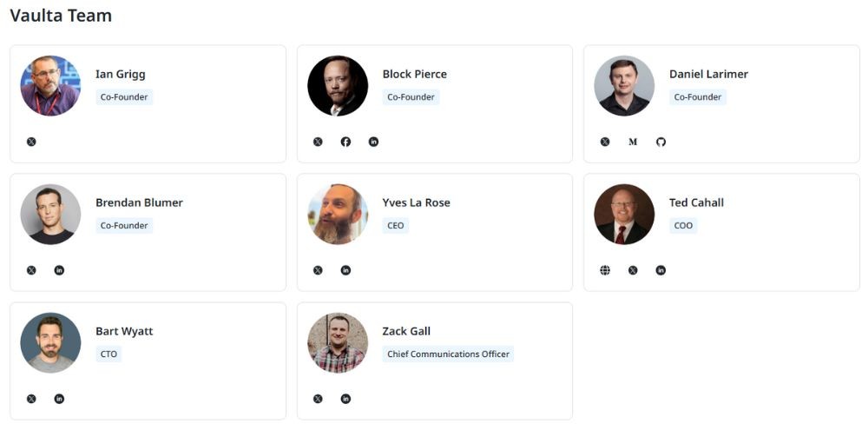Viewport: 868px width, 424px height.
Task: Click the Ted Cahall name
Action: pos(696,202)
